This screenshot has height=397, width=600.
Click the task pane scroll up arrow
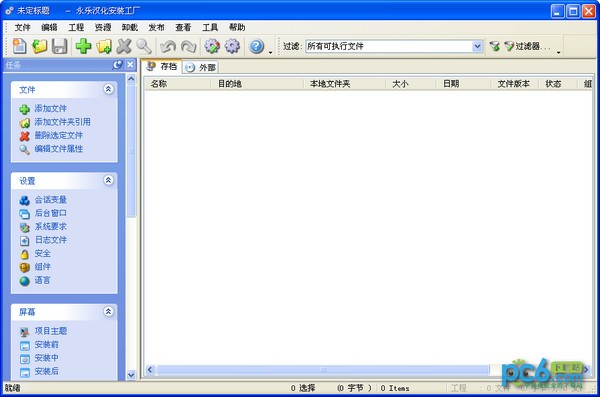pyautogui.click(x=131, y=79)
